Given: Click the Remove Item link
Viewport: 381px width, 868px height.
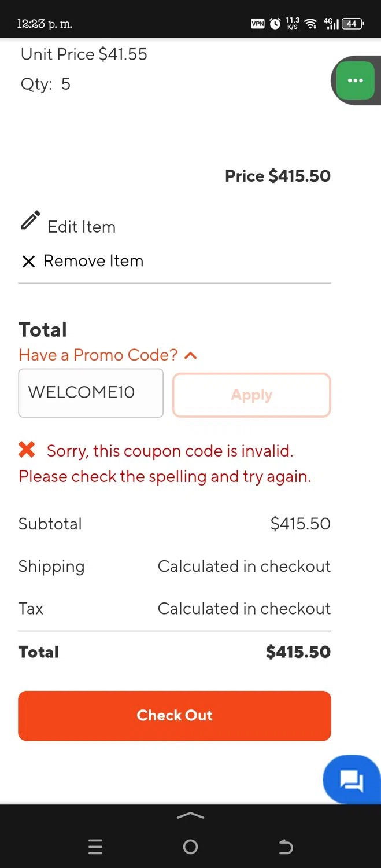Looking at the screenshot, I should tap(93, 261).
